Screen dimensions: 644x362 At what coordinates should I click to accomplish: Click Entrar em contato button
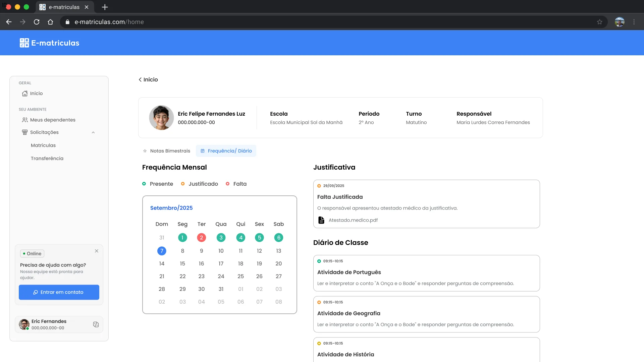59,292
